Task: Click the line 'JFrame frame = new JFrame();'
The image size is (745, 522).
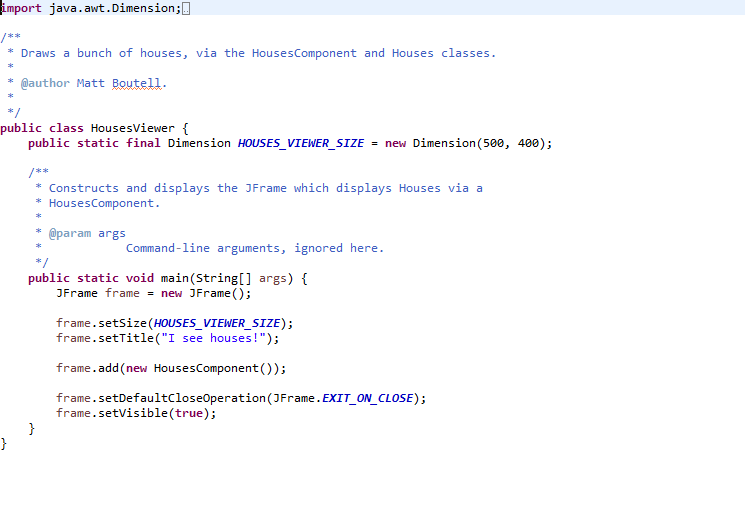Action: [x=153, y=293]
